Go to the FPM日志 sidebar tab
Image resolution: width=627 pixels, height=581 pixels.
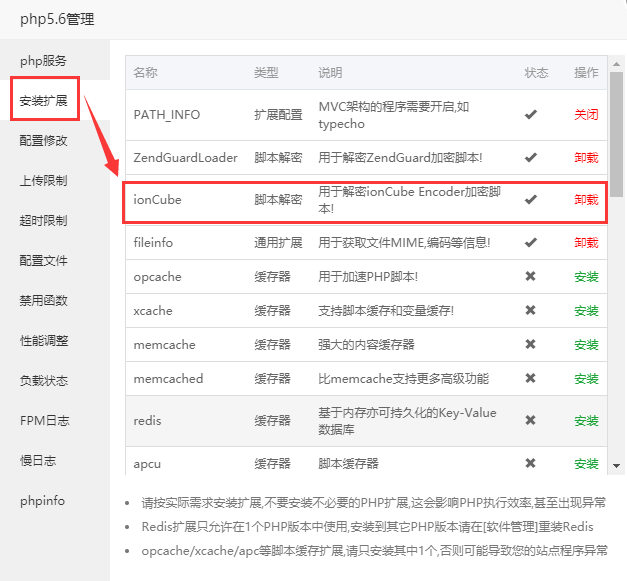tap(44, 421)
